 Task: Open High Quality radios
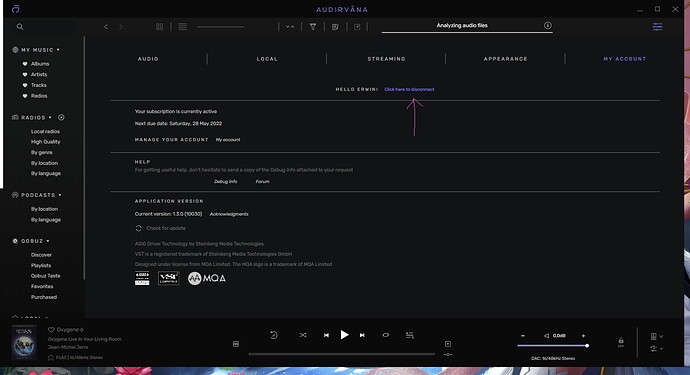45,142
